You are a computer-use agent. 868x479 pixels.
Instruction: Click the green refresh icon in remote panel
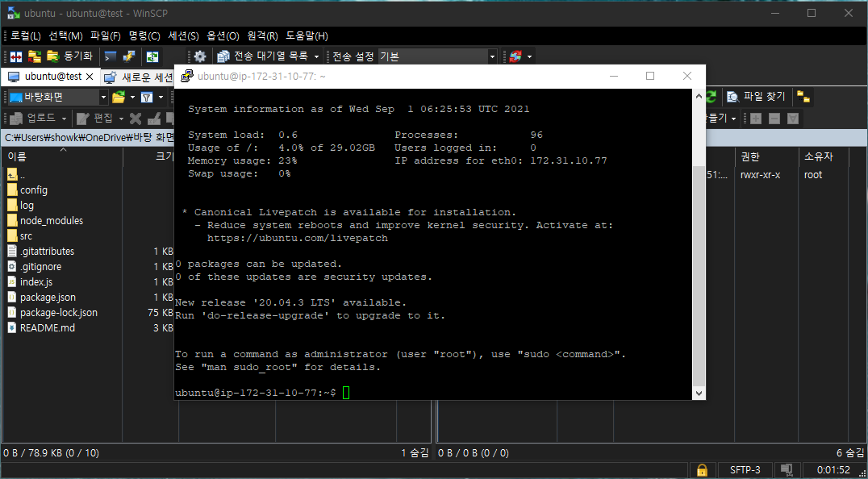point(712,98)
